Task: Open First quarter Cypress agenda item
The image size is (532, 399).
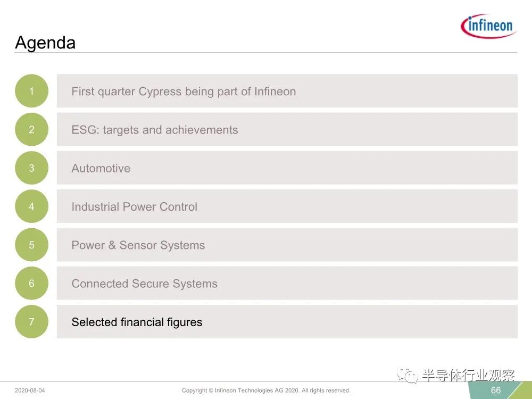Action: tap(287, 91)
